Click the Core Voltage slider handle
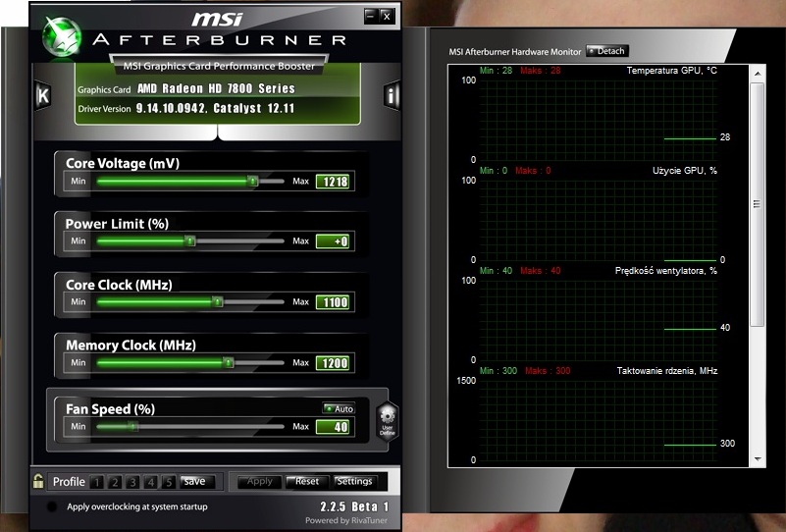This screenshot has height=532, width=786. point(252,182)
